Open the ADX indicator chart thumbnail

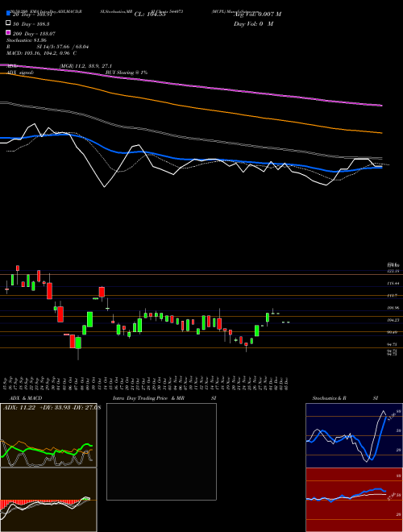(48, 435)
